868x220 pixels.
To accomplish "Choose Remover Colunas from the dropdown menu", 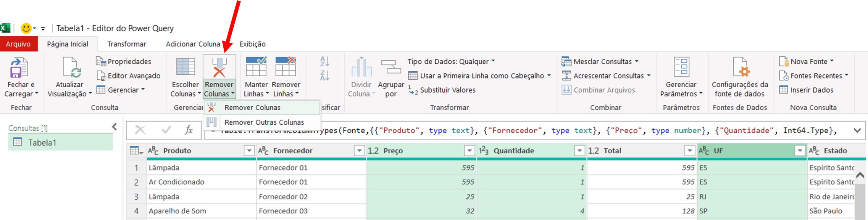I will [x=262, y=108].
